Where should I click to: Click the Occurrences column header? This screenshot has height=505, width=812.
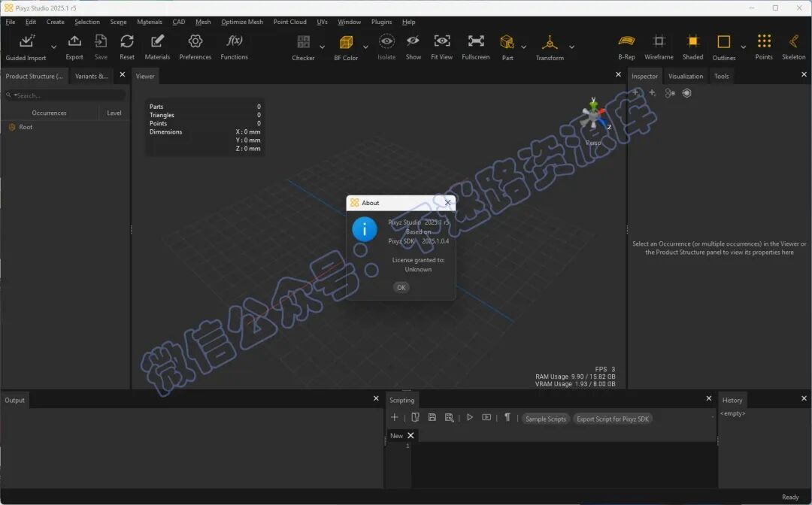pyautogui.click(x=49, y=113)
